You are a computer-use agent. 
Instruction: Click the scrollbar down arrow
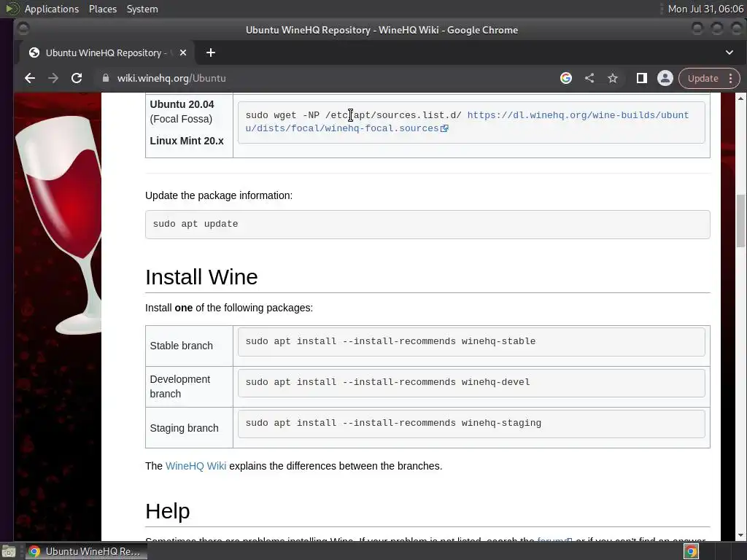point(740,535)
